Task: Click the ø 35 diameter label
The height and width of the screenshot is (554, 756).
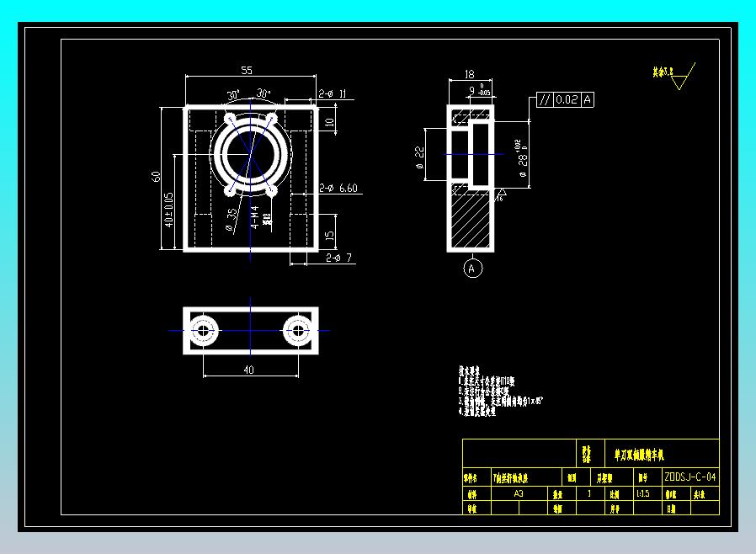Action: coord(231,220)
